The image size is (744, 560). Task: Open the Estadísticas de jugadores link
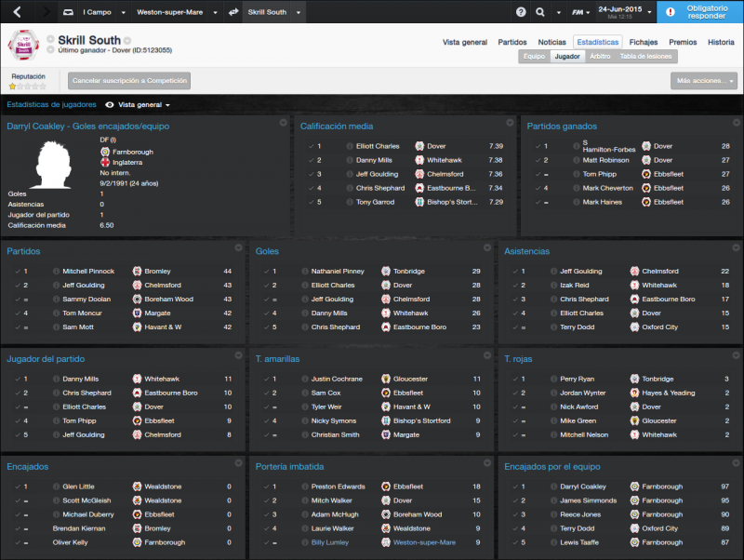click(x=51, y=105)
